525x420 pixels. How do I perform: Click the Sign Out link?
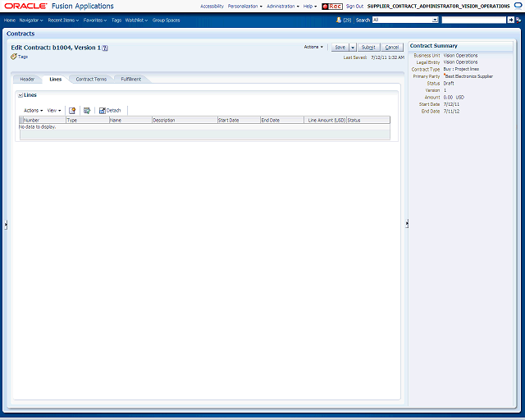(x=354, y=7)
